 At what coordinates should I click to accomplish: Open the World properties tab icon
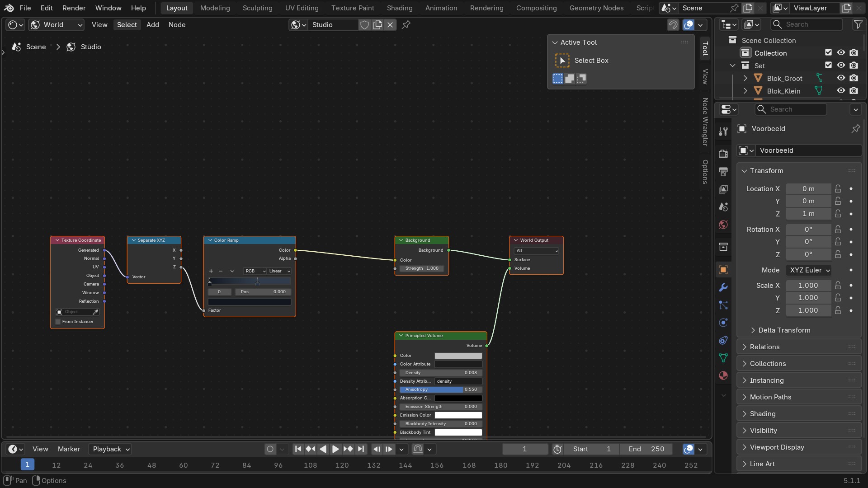[723, 225]
